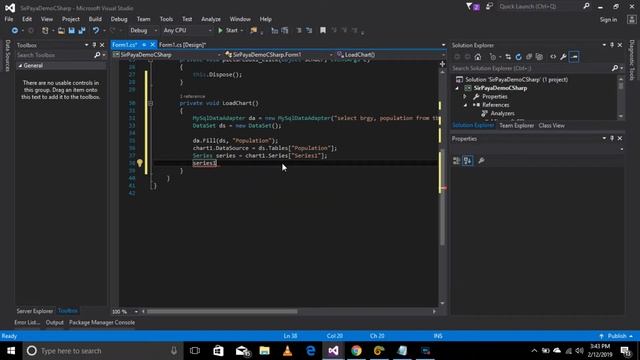Click the New Project toolbar icon

(x=45, y=31)
